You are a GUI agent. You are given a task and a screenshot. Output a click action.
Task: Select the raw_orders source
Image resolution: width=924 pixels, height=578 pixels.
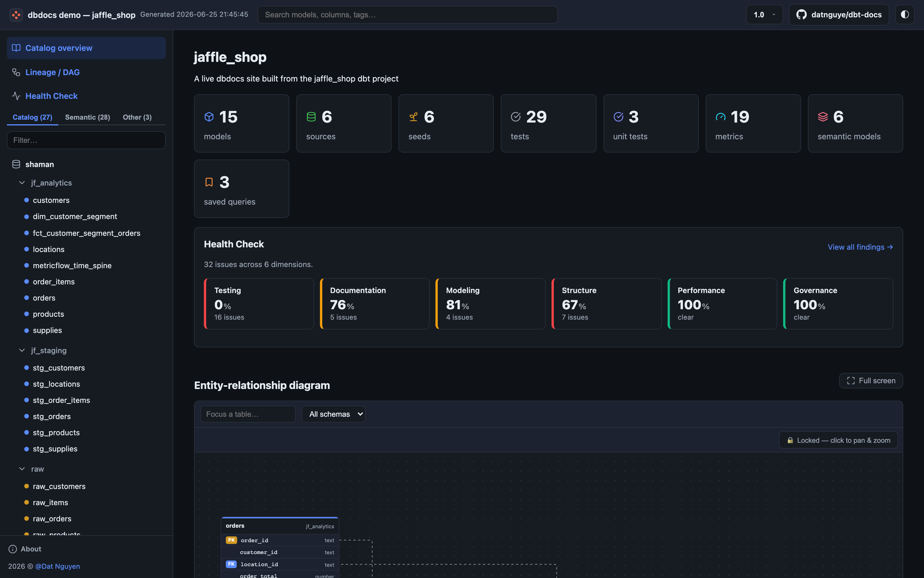point(52,519)
